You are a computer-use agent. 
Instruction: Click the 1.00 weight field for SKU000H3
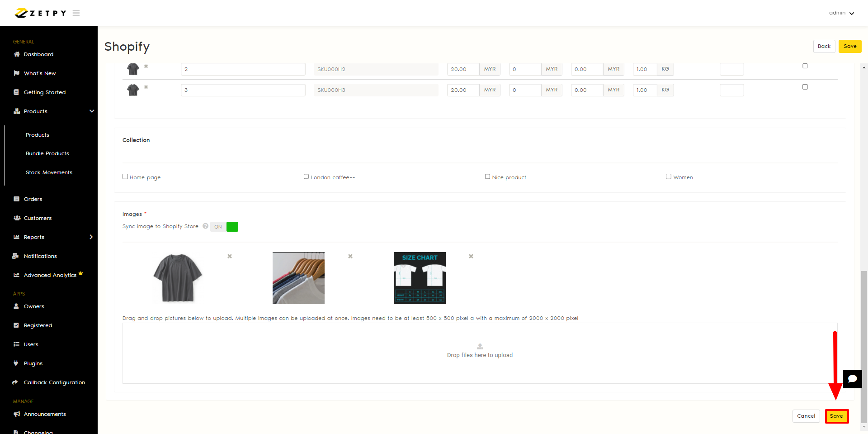pos(645,90)
